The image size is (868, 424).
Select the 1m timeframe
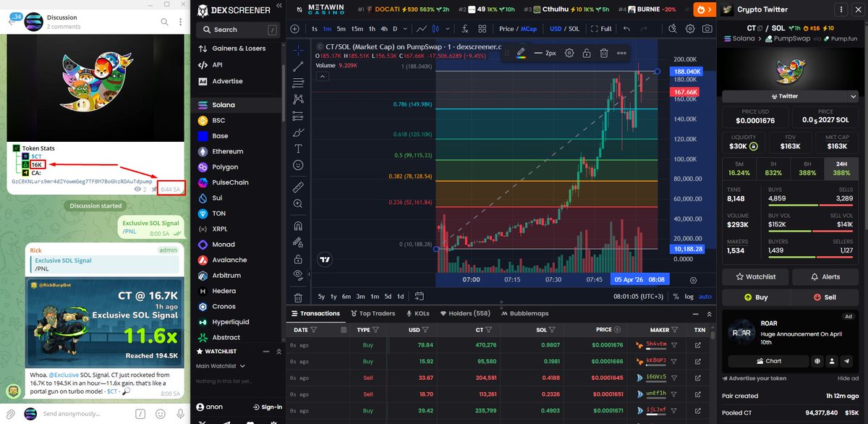[x=327, y=29]
